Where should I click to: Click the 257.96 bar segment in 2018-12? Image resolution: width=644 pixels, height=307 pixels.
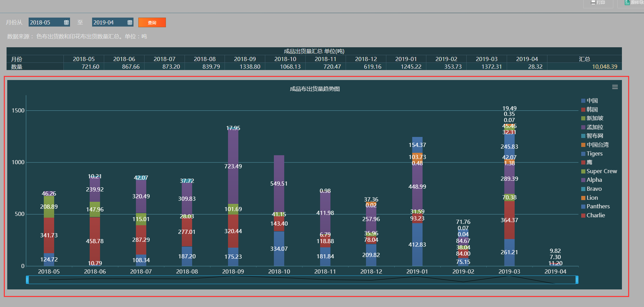[371, 219]
